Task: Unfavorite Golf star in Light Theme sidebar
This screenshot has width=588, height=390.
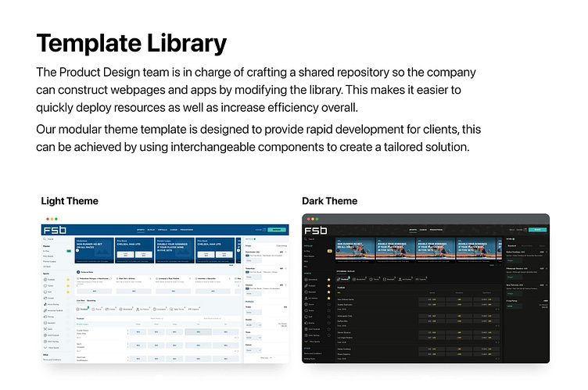Action: [x=68, y=292]
